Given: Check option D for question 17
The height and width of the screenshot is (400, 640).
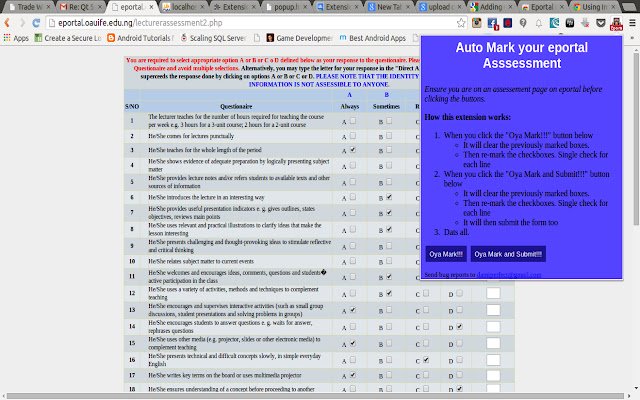Looking at the screenshot, I should point(459,374).
